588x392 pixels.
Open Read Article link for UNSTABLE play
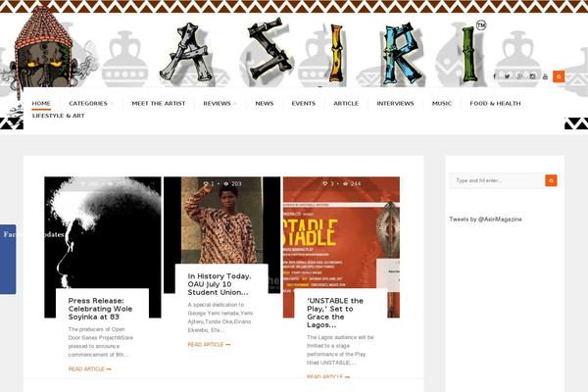328,376
